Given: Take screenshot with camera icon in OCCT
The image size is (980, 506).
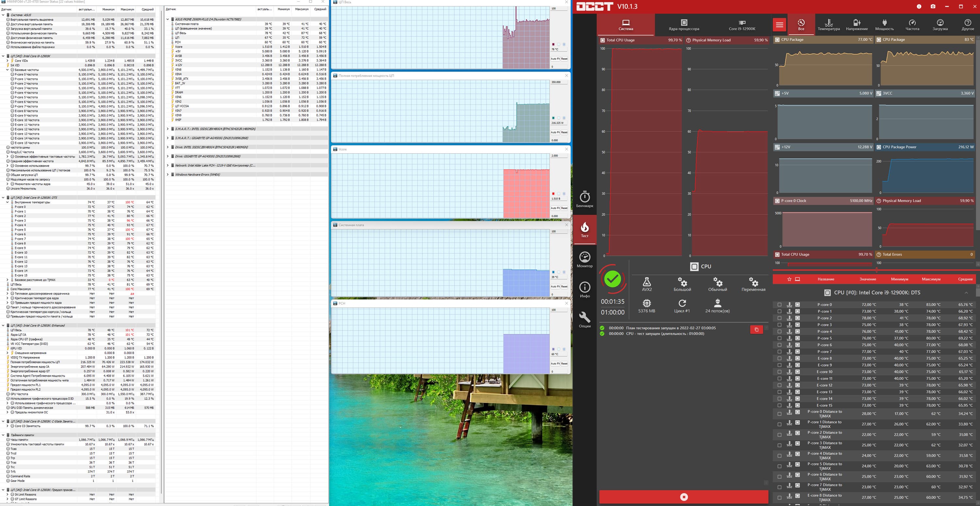Looking at the screenshot, I should tap(933, 7).
